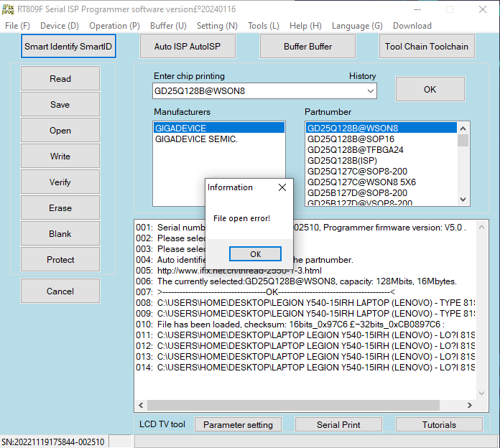The width and height of the screenshot is (500, 448).
Task: Open the Buffer Buffer button
Action: (x=307, y=47)
